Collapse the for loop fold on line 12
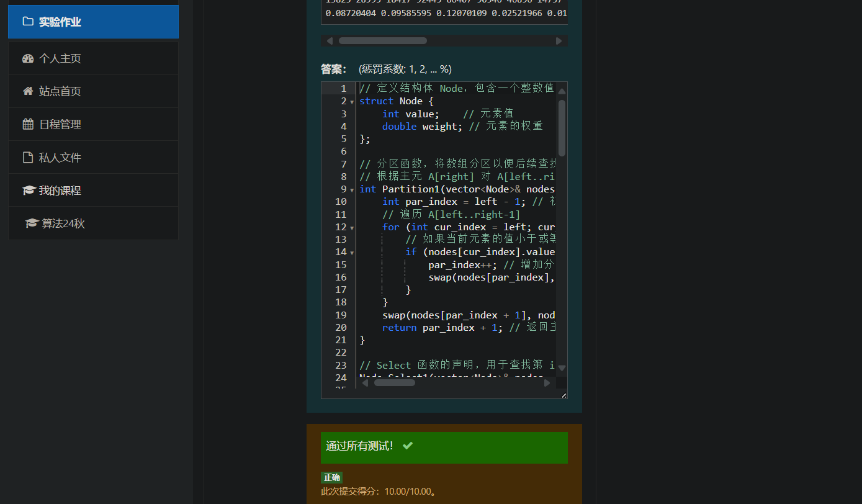The width and height of the screenshot is (862, 504). tap(352, 228)
